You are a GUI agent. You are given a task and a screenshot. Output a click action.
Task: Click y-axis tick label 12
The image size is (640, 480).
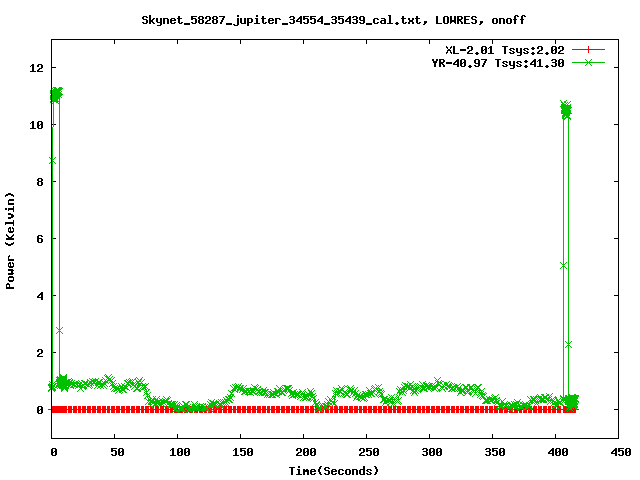(36, 68)
